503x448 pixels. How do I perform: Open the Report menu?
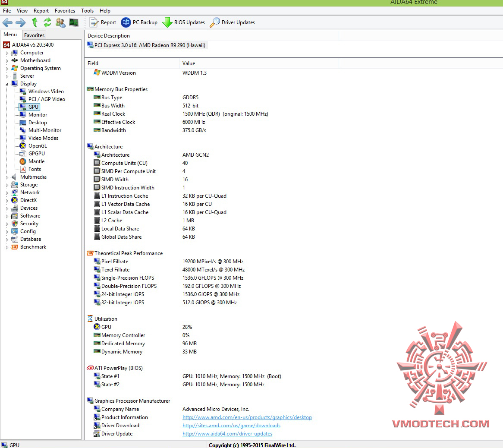pos(41,11)
